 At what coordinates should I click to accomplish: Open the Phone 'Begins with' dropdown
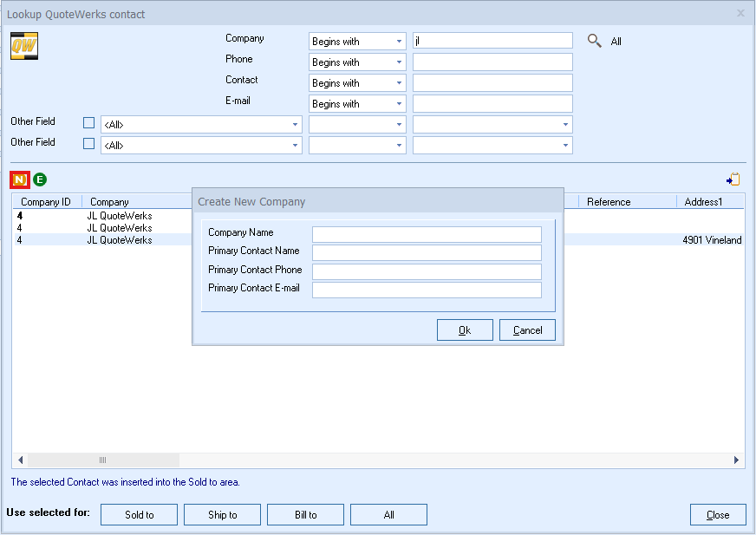(x=357, y=62)
